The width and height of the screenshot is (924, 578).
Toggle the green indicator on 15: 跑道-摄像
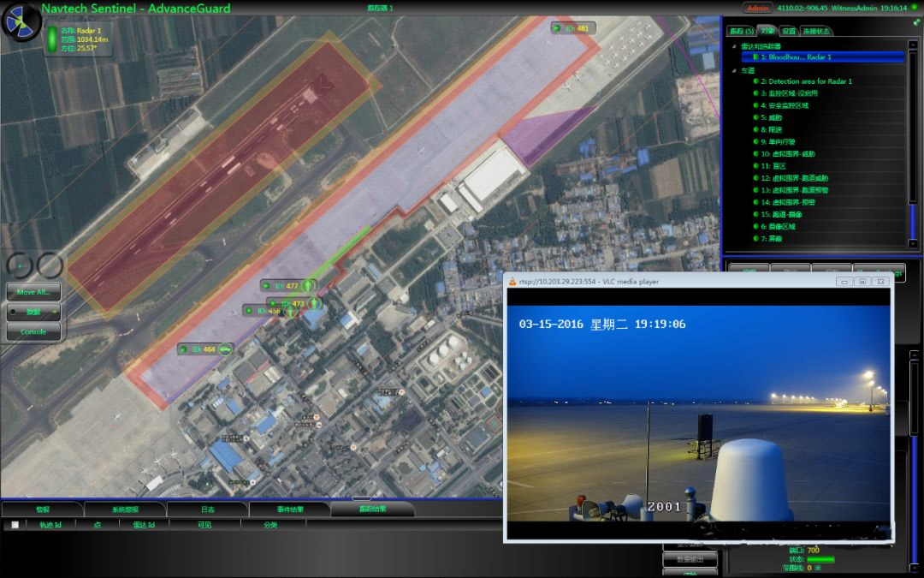[756, 213]
